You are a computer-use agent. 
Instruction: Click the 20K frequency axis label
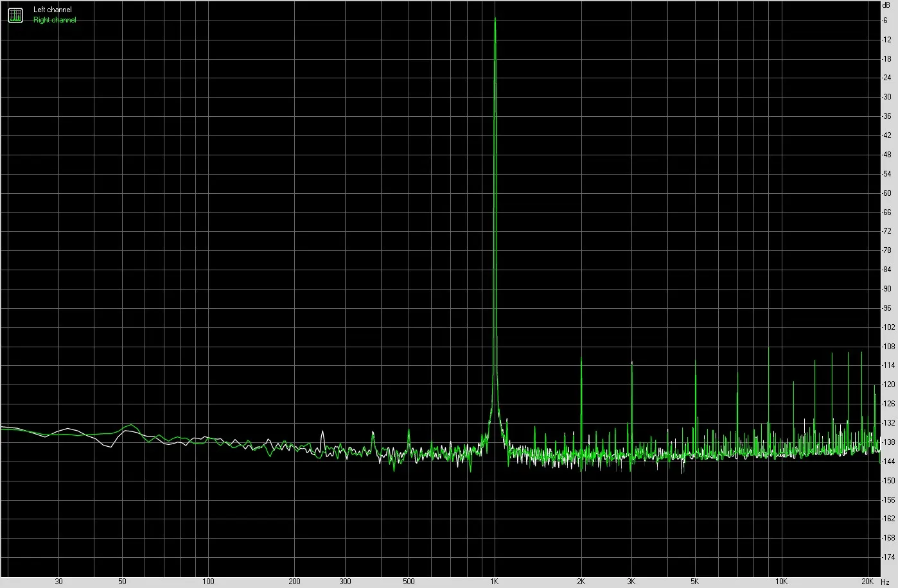(867, 582)
